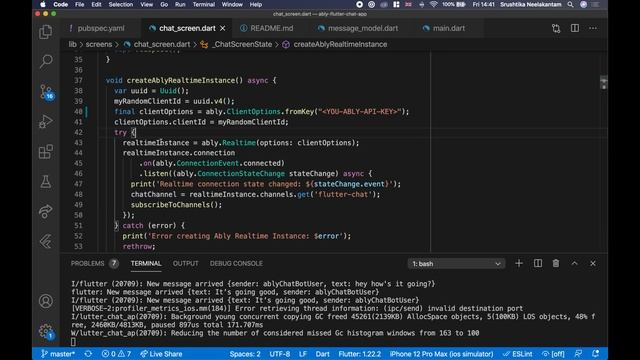Screen dimensions: 640x360
Task: Open the Flutter outline activity icon
Action: [x=45, y=241]
